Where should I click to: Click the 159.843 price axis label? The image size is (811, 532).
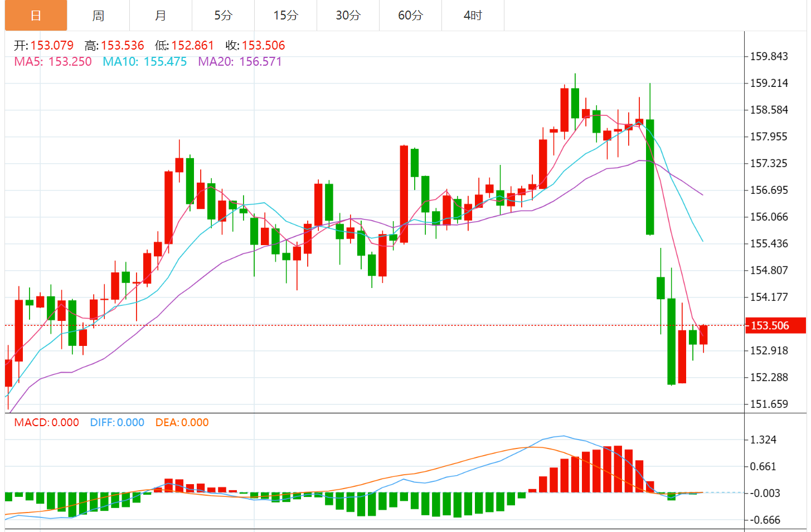click(769, 56)
